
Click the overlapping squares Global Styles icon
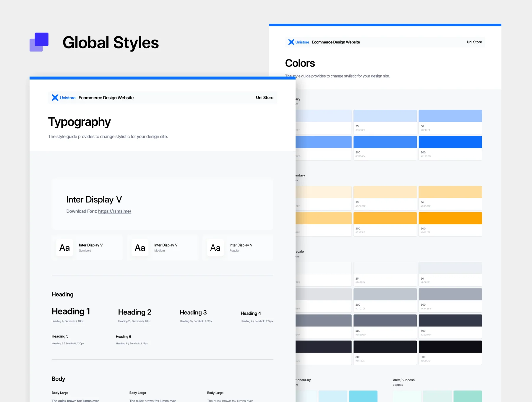[39, 42]
